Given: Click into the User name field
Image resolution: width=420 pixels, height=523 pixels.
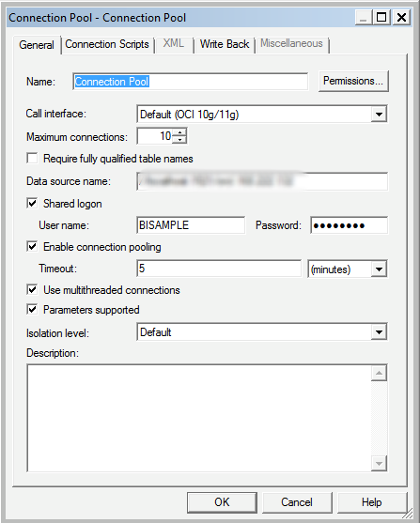Looking at the screenshot, I should (x=191, y=225).
